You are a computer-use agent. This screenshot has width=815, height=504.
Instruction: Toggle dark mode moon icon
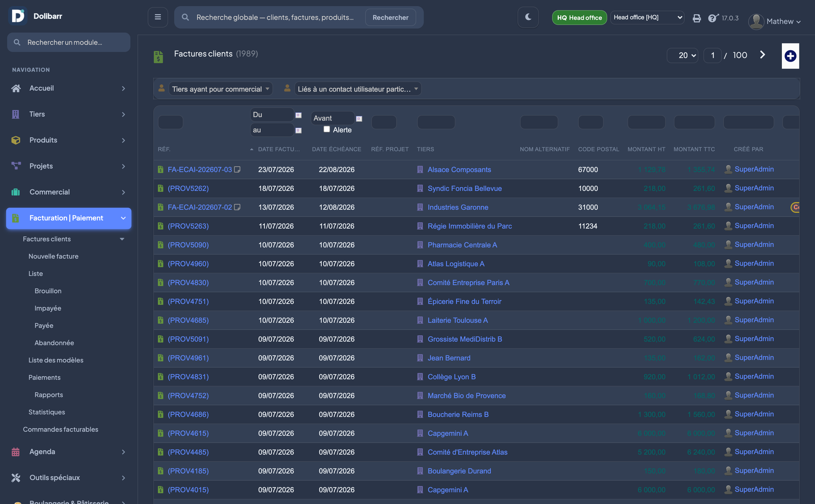tap(528, 17)
